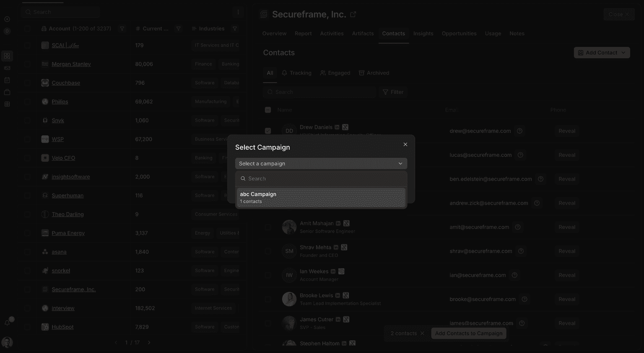Switch to the Opportunities tab
Image resolution: width=644 pixels, height=353 pixels.
click(x=459, y=33)
